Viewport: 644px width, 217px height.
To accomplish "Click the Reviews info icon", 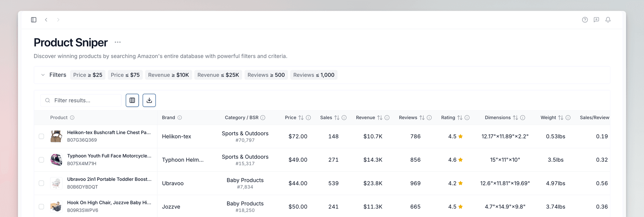I will [x=429, y=118].
